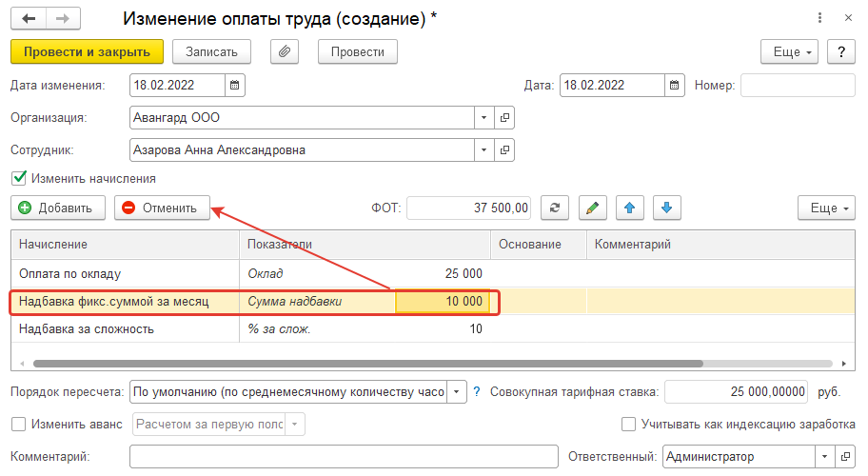
Task: Click the Сумма надбавки indicator label
Action: click(294, 301)
